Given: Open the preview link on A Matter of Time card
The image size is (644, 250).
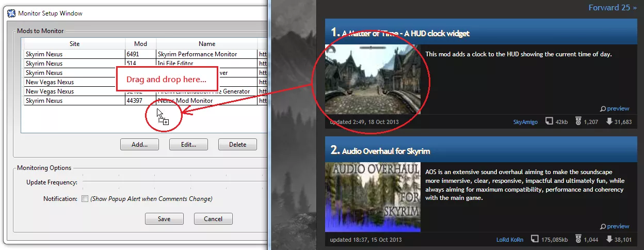Looking at the screenshot, I should click(x=618, y=109).
